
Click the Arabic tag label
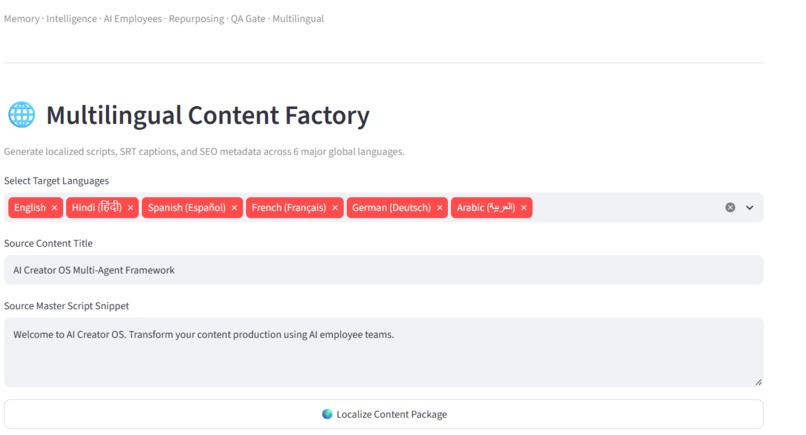tap(486, 208)
